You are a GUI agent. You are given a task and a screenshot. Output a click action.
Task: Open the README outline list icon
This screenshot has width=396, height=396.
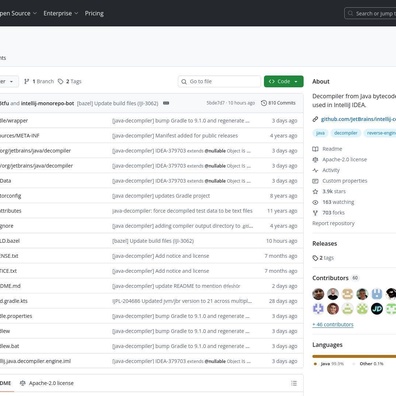[294, 383]
